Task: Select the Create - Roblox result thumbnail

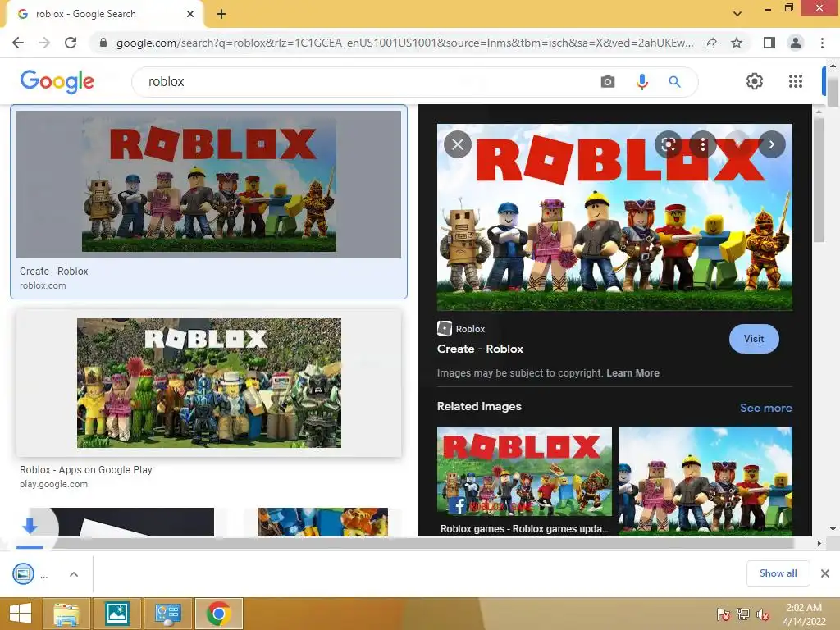Action: pyautogui.click(x=208, y=185)
